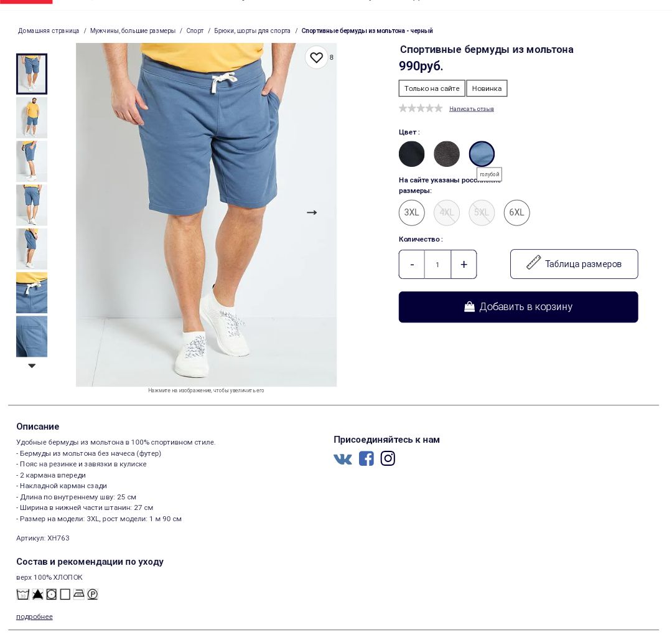Increase quantity with plus button
Image resolution: width=672 pixels, height=642 pixels.
pyautogui.click(x=464, y=265)
